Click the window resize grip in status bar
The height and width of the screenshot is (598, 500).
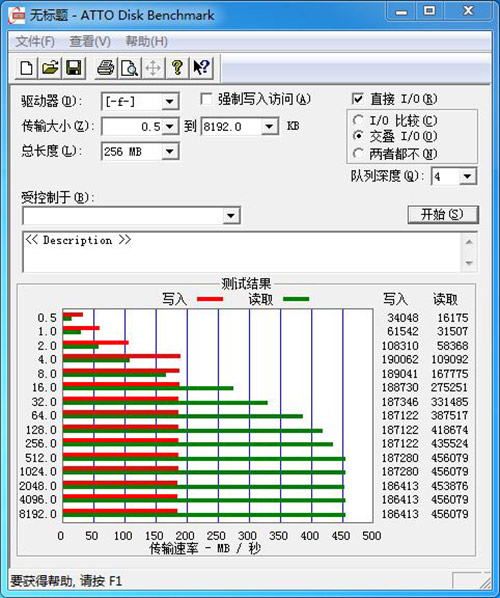click(486, 582)
